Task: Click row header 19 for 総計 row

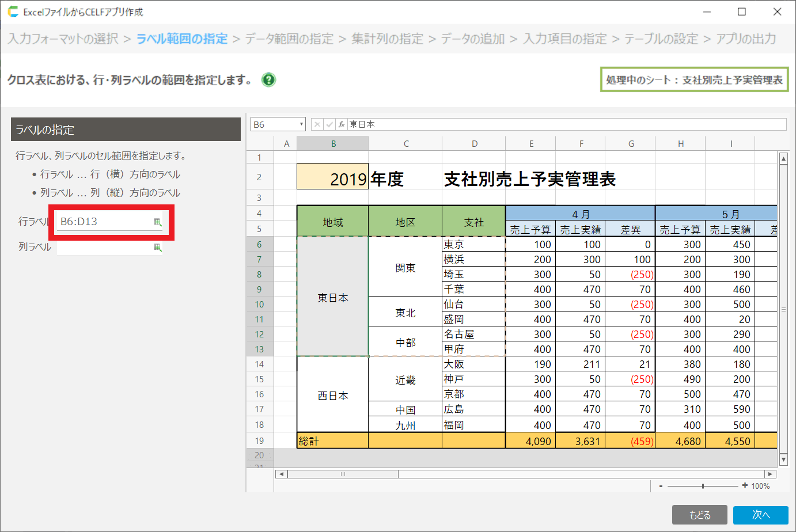Action: tap(259, 441)
